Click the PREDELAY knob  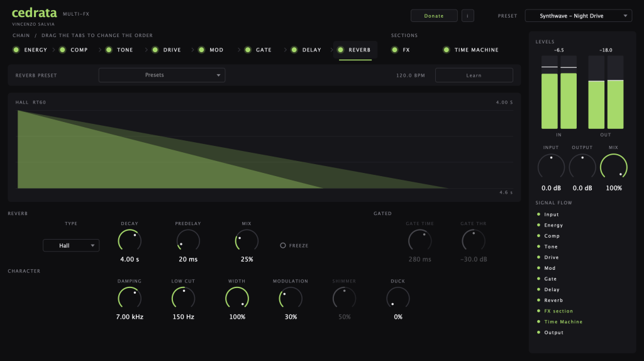[x=188, y=241]
